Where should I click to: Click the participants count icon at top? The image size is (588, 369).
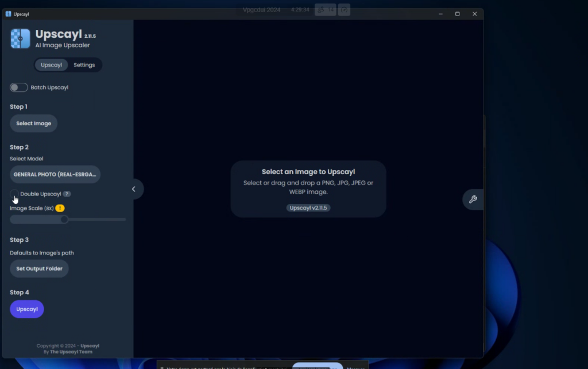[325, 10]
